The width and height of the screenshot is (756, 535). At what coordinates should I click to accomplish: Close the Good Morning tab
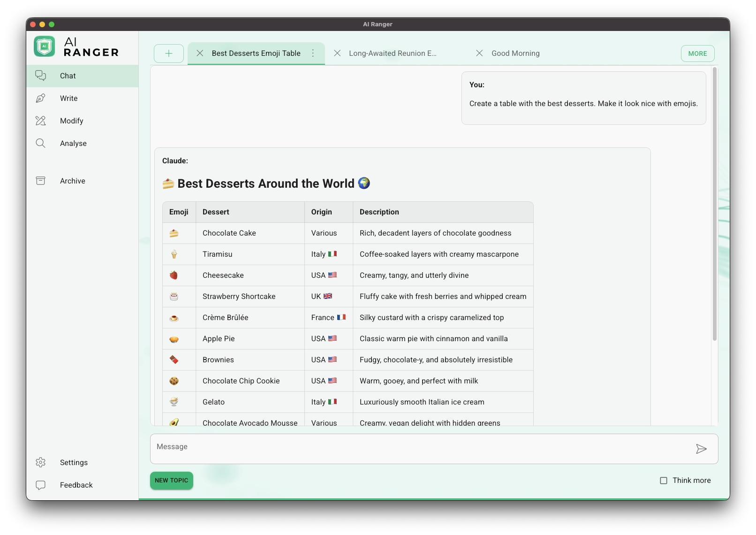pos(479,53)
